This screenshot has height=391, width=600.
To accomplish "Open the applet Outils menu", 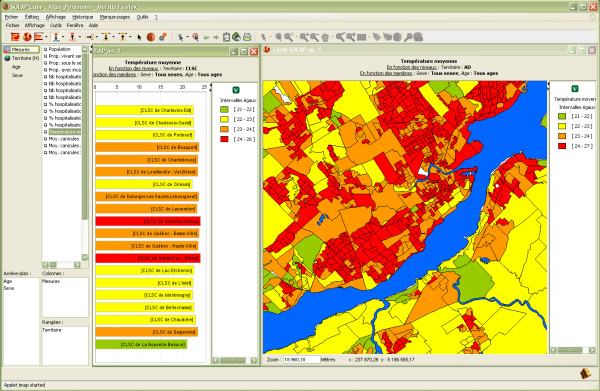I will (x=56, y=25).
